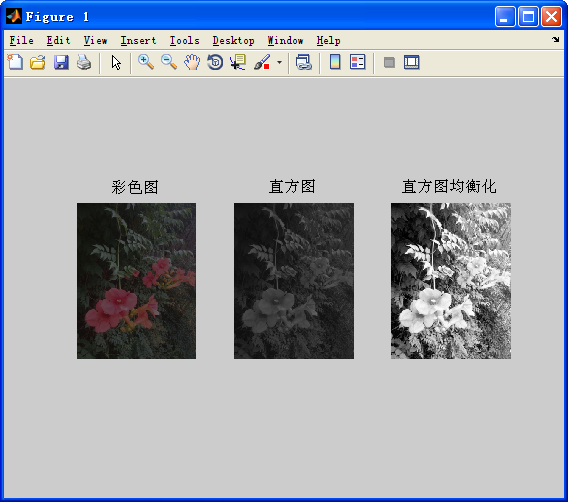The height and width of the screenshot is (502, 568).
Task: Activate the Zoom Out magnifier
Action: tap(169, 62)
